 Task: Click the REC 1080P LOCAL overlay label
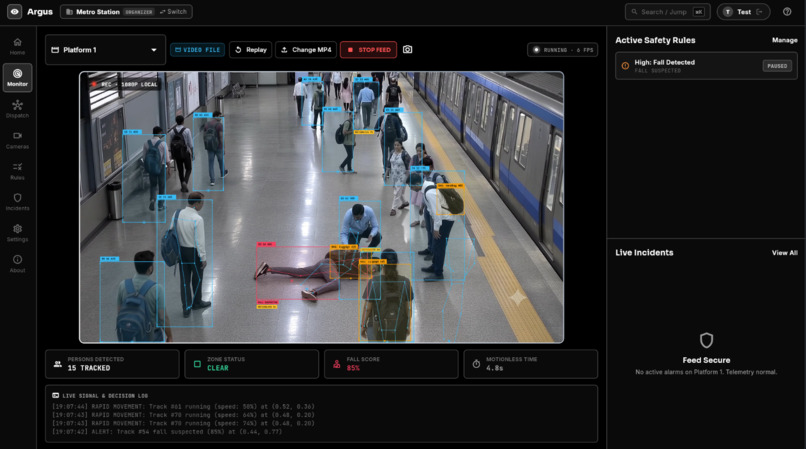pos(124,84)
